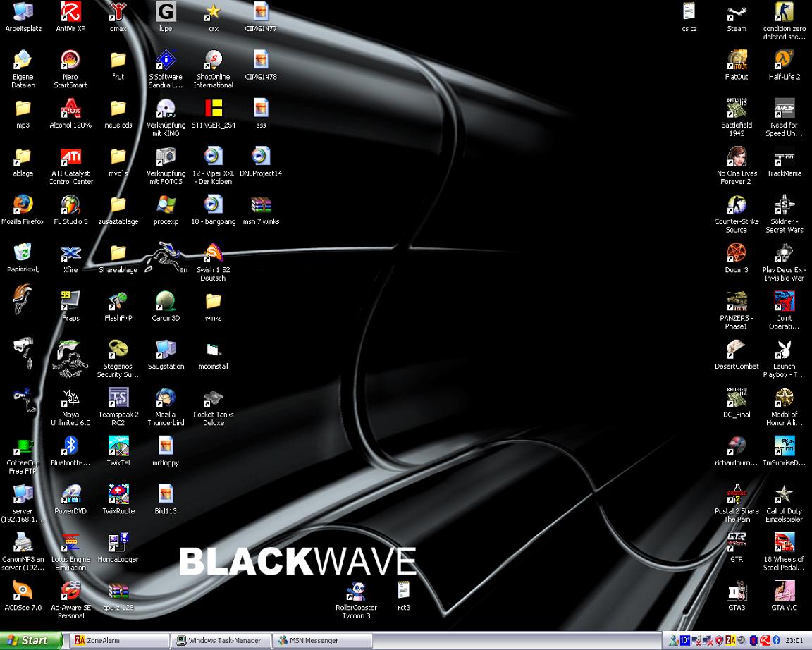The height and width of the screenshot is (650, 812).
Task: Open the Windows Start menu
Action: coord(30,640)
